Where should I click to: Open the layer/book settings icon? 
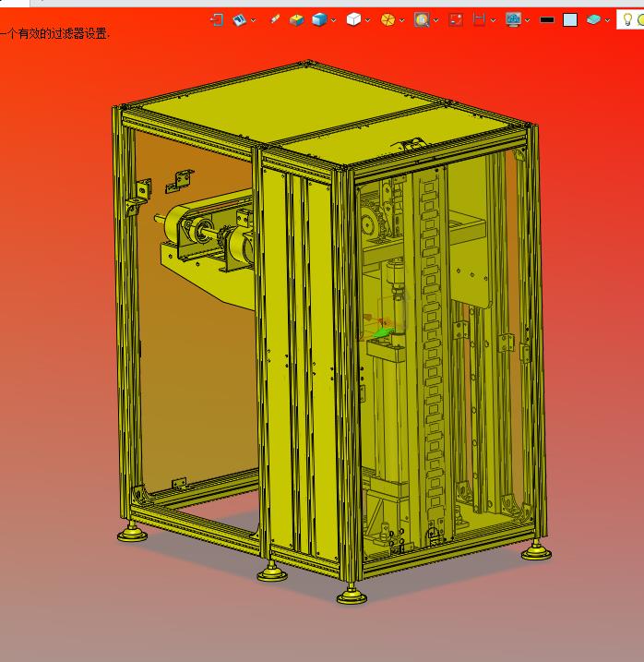[x=240, y=19]
